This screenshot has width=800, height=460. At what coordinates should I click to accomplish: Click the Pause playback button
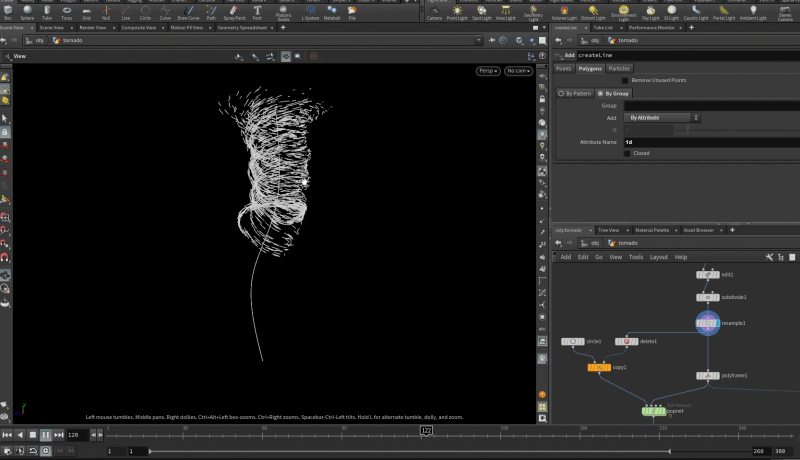click(x=46, y=435)
